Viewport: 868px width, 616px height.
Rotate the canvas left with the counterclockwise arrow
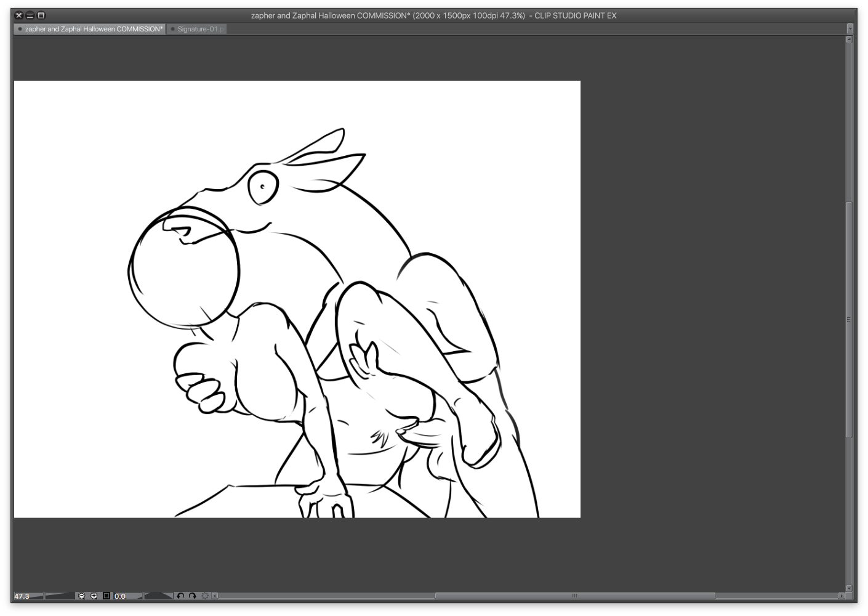pos(180,596)
